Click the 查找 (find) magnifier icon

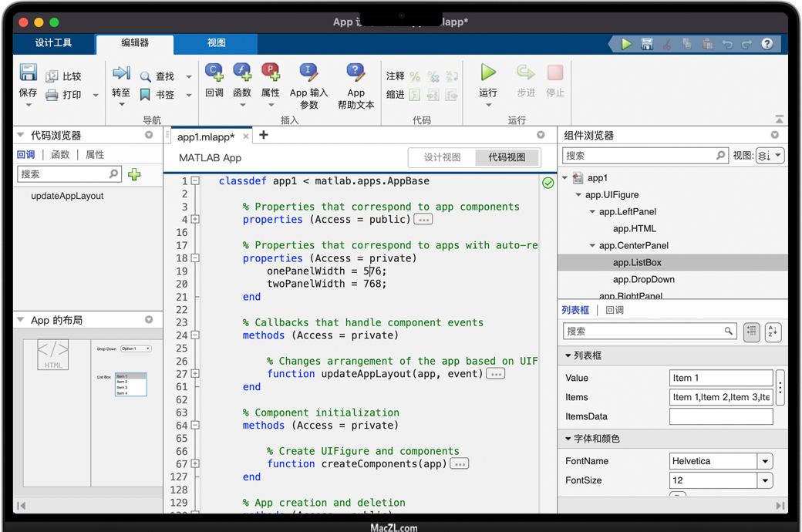tap(146, 77)
